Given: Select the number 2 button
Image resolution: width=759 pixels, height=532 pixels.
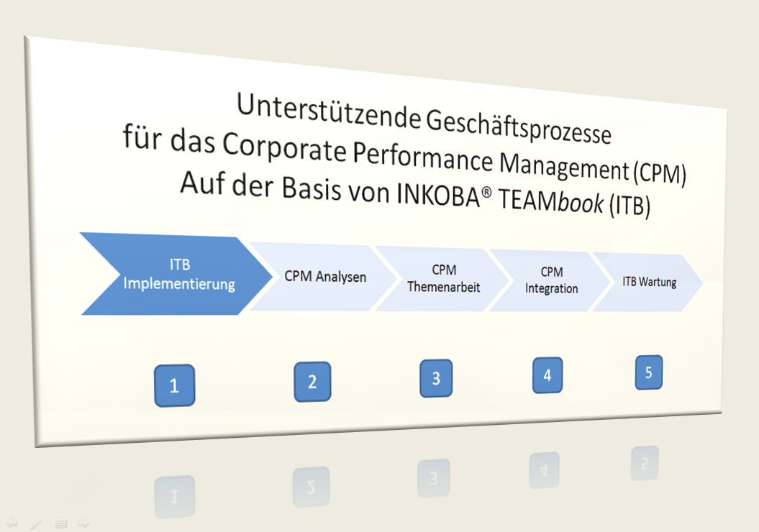Looking at the screenshot, I should [x=312, y=382].
